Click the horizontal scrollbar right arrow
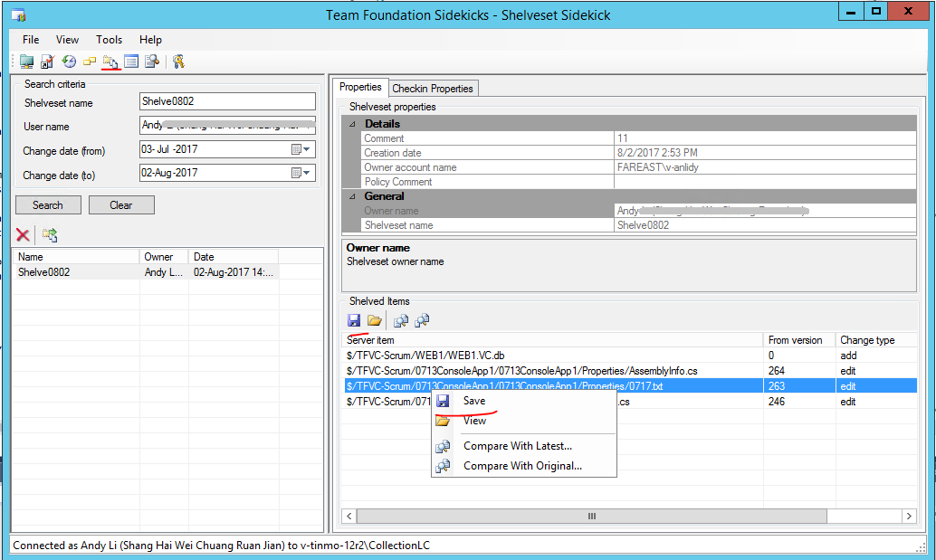 (x=909, y=516)
